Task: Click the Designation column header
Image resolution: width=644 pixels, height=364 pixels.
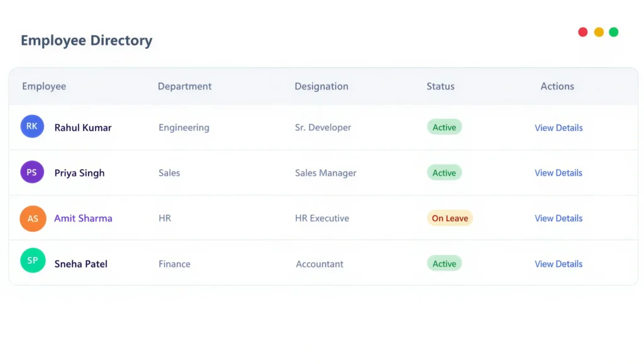Action: (x=321, y=86)
